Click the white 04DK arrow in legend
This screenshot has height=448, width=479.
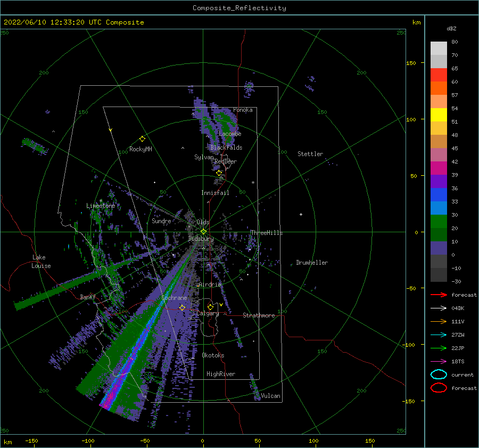point(439,308)
